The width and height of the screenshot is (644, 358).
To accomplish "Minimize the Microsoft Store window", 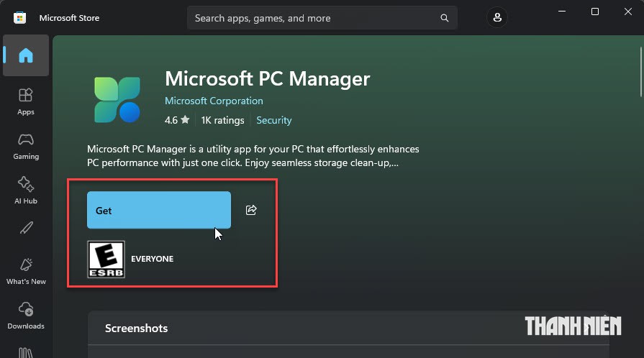I will pos(562,12).
